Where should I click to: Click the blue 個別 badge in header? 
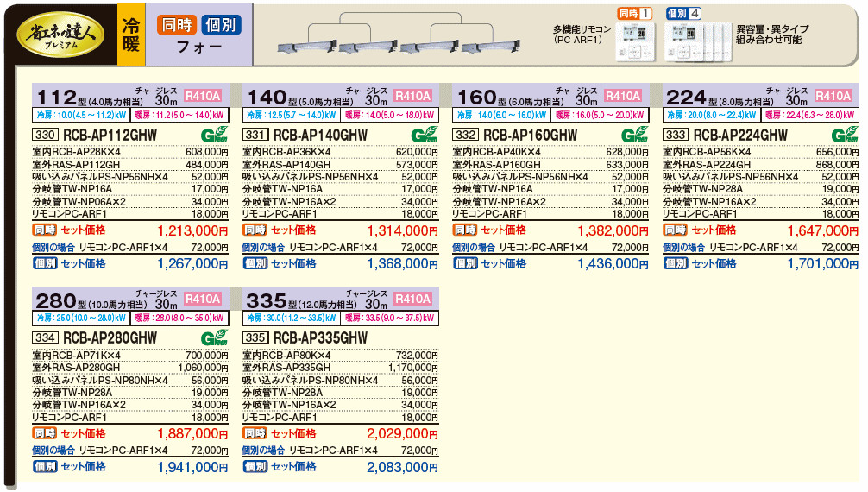pyautogui.click(x=221, y=25)
